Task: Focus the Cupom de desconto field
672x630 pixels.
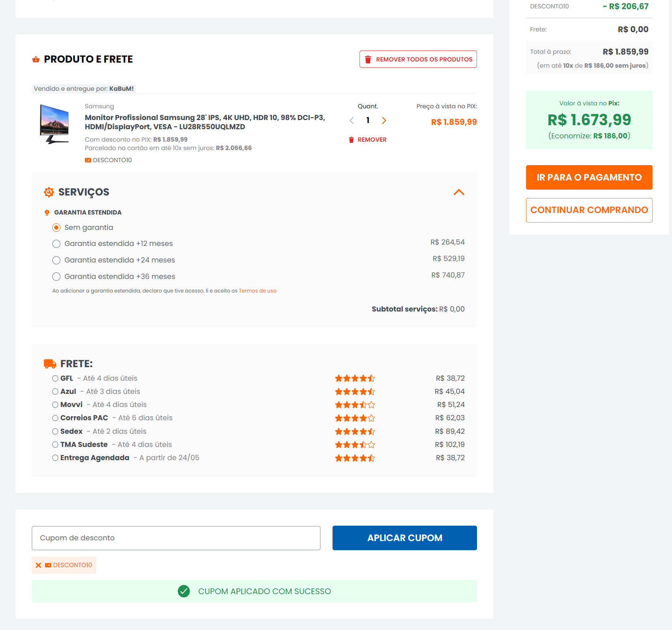Action: tap(176, 538)
